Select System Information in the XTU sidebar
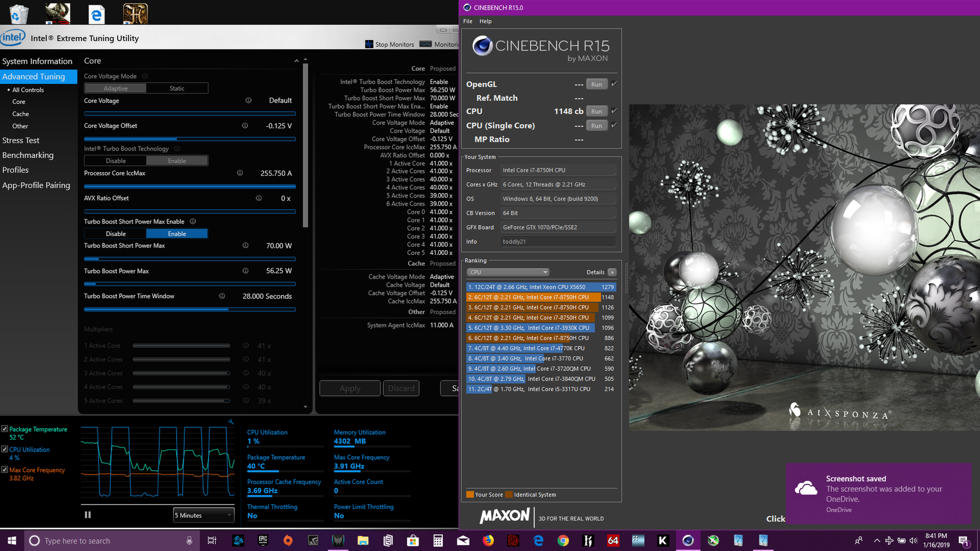 (x=37, y=61)
